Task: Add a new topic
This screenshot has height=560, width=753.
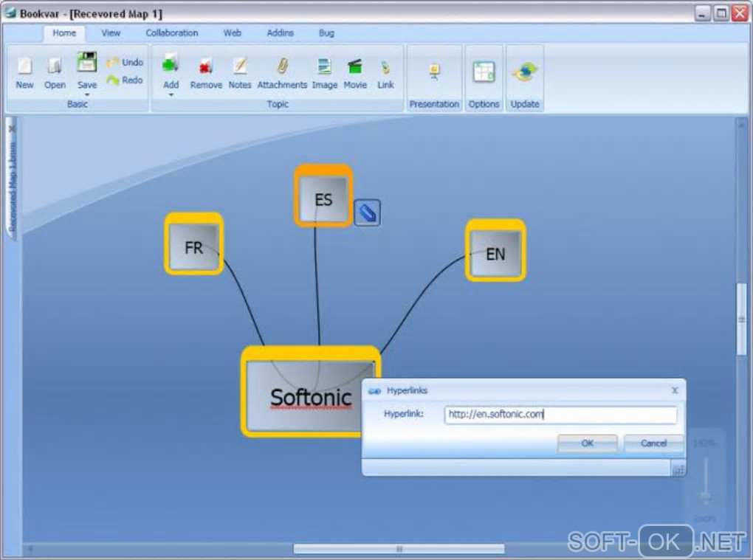Action: (x=171, y=63)
